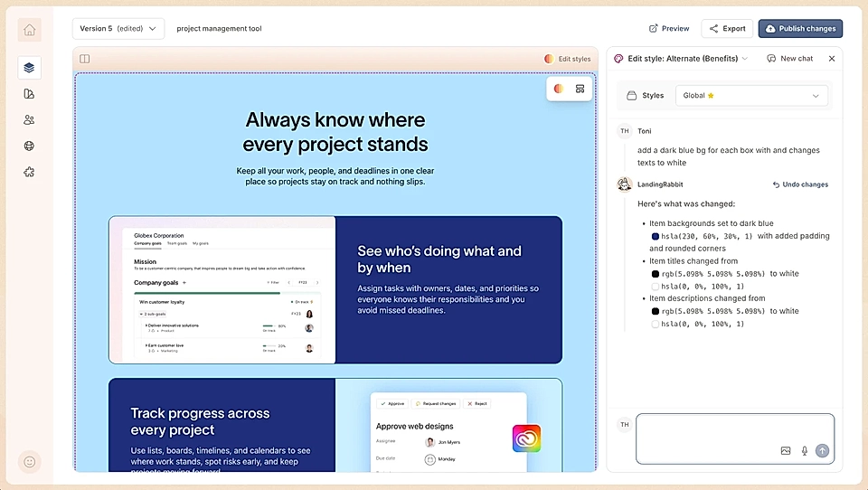Expand the Edit style: Alternate (Benefits) chevron

[745, 58]
